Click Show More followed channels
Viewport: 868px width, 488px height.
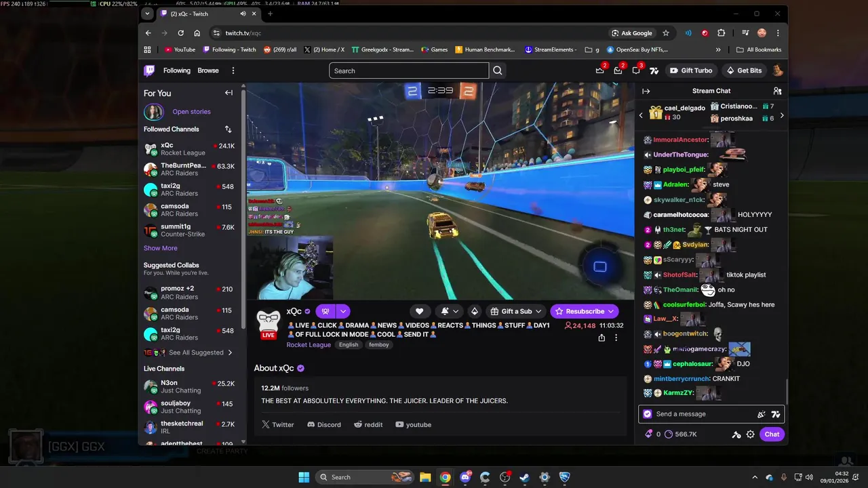tap(161, 248)
